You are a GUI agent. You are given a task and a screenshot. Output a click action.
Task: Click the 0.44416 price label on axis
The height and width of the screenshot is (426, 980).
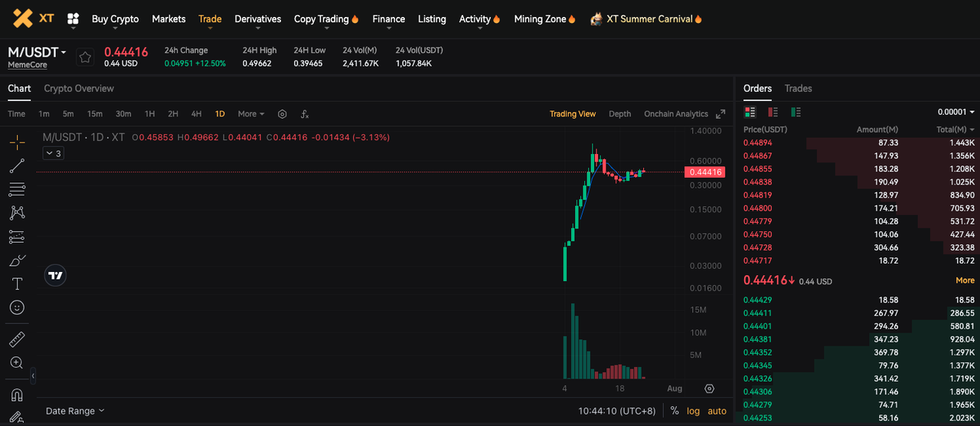[x=706, y=172]
